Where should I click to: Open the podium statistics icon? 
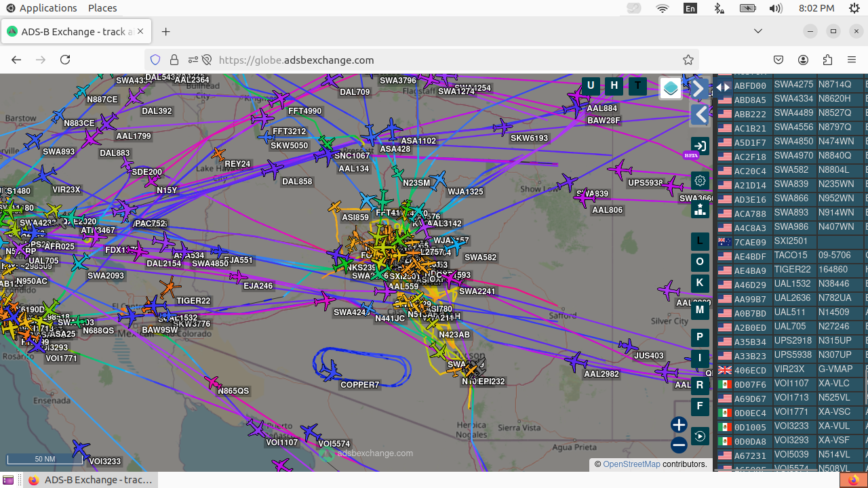[700, 209]
